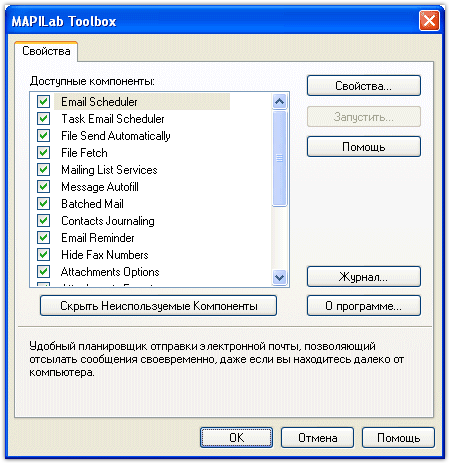Disable Contacts Journaling checkbox
Viewport: 450px width, 464px height.
(43, 220)
